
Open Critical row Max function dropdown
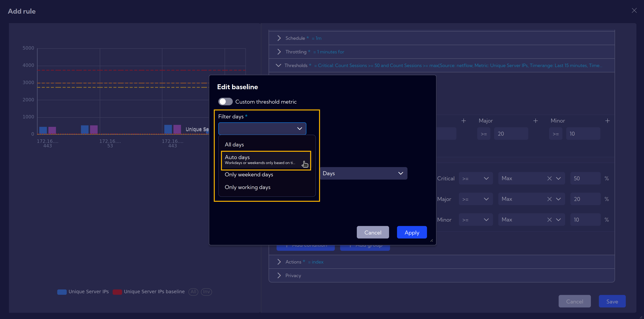coord(558,178)
